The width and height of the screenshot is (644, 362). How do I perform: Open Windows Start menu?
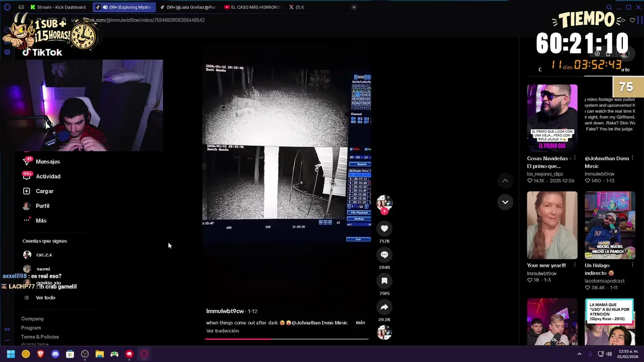pyautogui.click(x=11, y=354)
